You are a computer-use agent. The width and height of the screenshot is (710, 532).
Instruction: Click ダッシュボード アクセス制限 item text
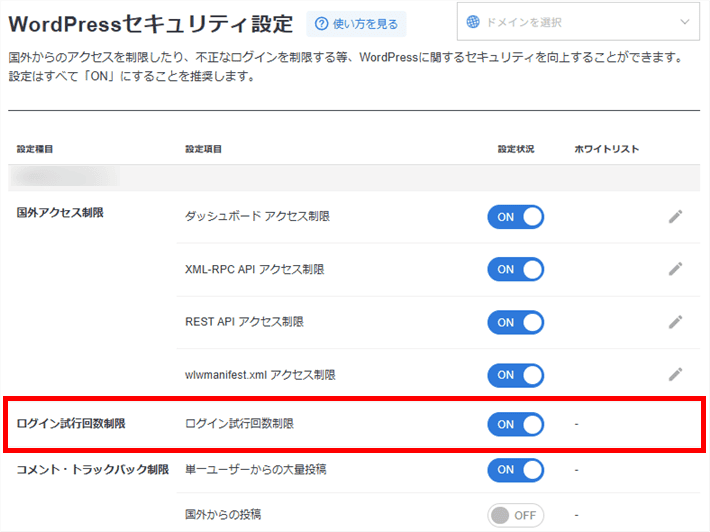(x=257, y=216)
